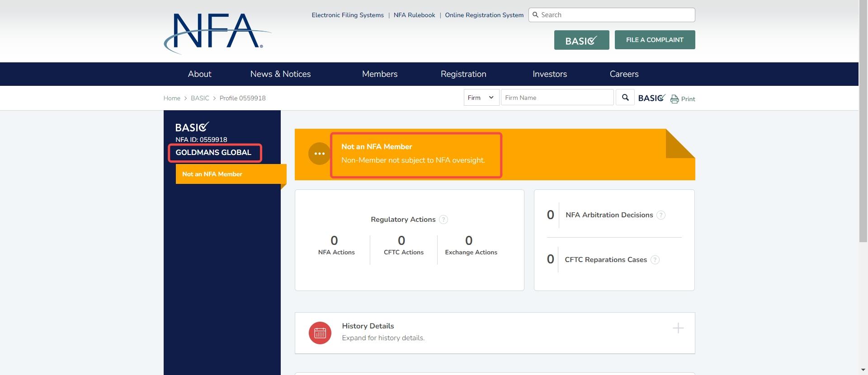Viewport: 868px width, 375px height.
Task: Click the NFA ID: 0559918 text
Action: click(201, 140)
